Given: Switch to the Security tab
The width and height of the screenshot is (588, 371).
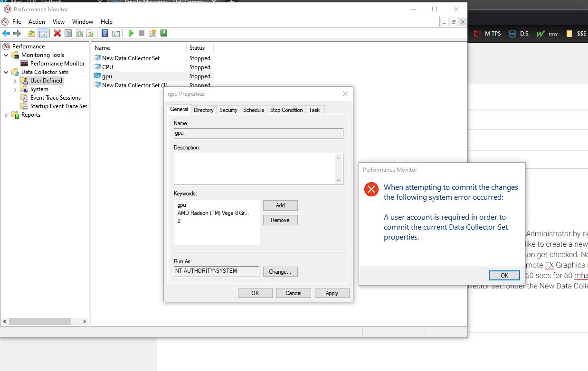Looking at the screenshot, I should (x=228, y=110).
